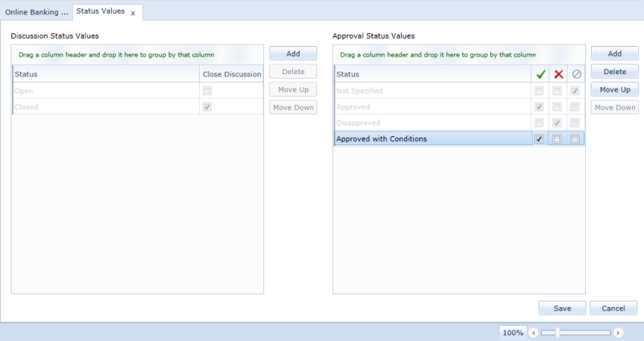Toggle Close Discussion checkbox for Closed row
The height and width of the screenshot is (341, 644).
coord(208,106)
